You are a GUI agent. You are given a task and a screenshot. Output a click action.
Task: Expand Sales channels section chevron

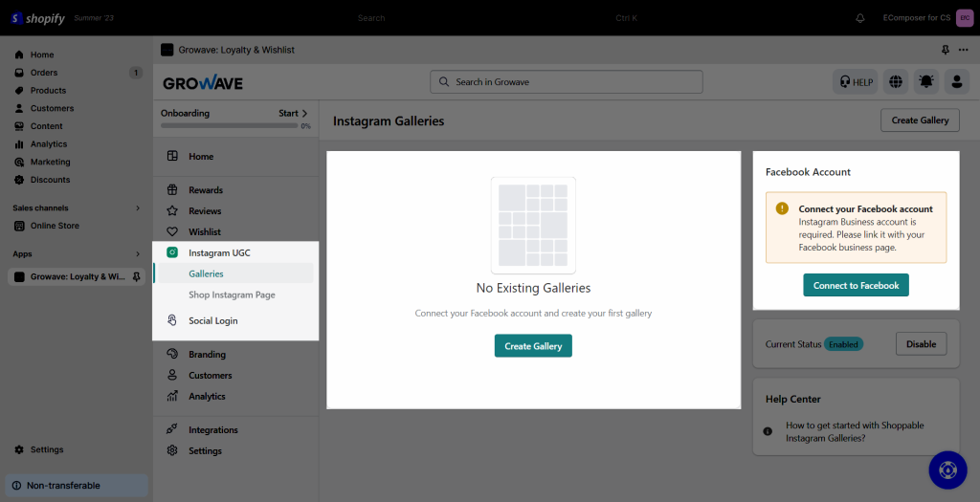point(138,207)
